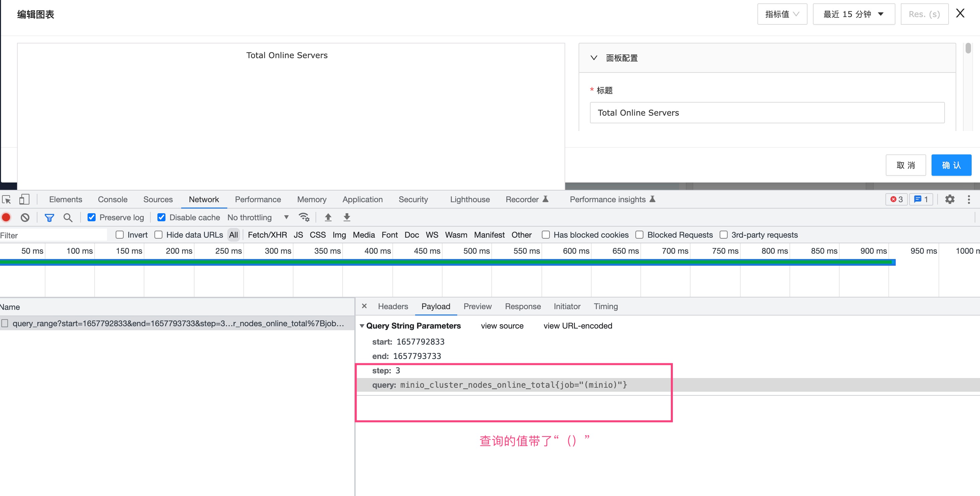980x496 pixels.
Task: Open DevTools three-dot more menu
Action: [969, 199]
